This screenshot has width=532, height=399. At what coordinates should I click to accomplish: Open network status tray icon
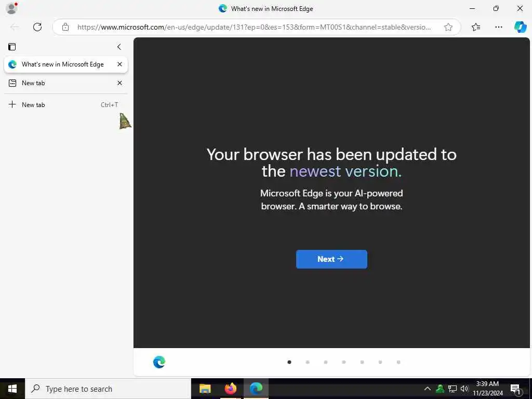point(453,389)
